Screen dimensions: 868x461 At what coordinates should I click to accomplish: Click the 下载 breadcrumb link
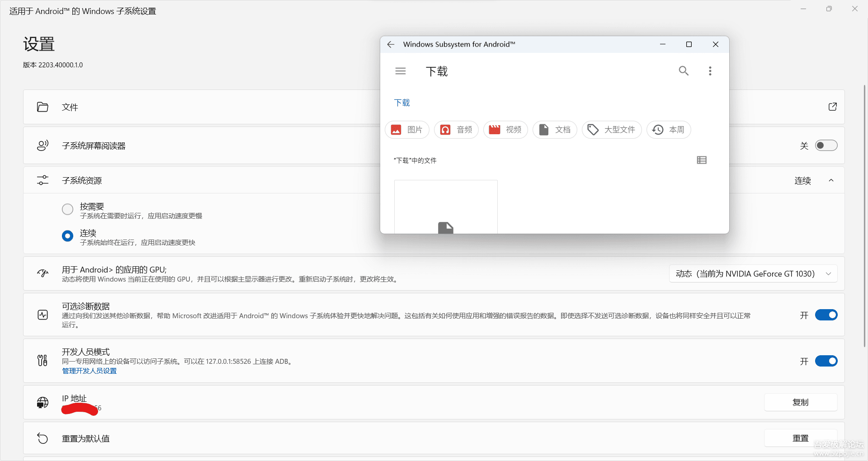402,103
